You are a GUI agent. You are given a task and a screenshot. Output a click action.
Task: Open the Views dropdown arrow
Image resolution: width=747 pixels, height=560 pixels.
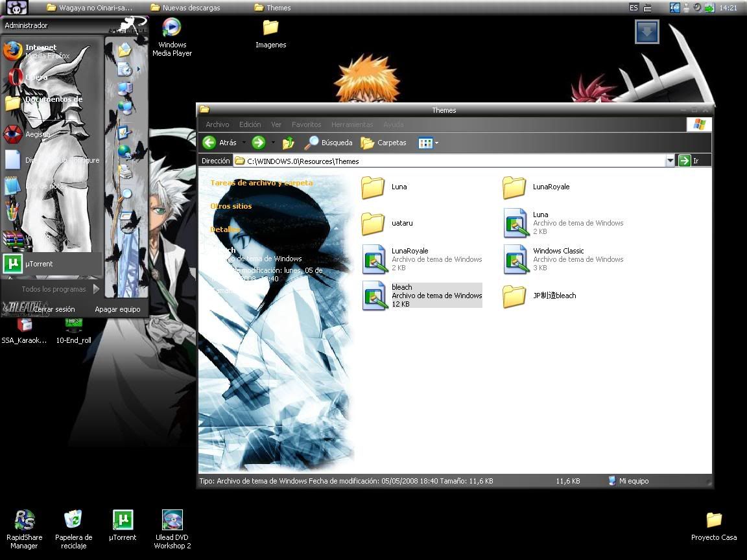[437, 143]
